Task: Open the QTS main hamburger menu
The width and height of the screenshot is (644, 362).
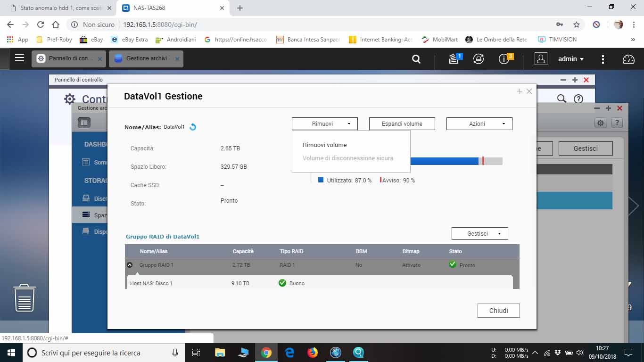Action: (19, 58)
